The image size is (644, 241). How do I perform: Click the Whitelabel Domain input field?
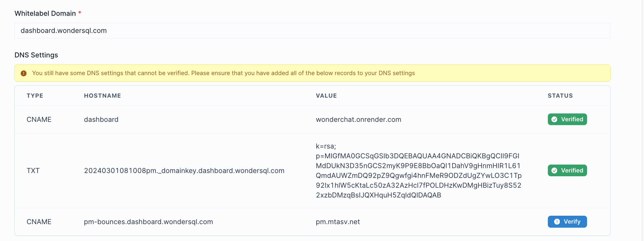pos(312,31)
